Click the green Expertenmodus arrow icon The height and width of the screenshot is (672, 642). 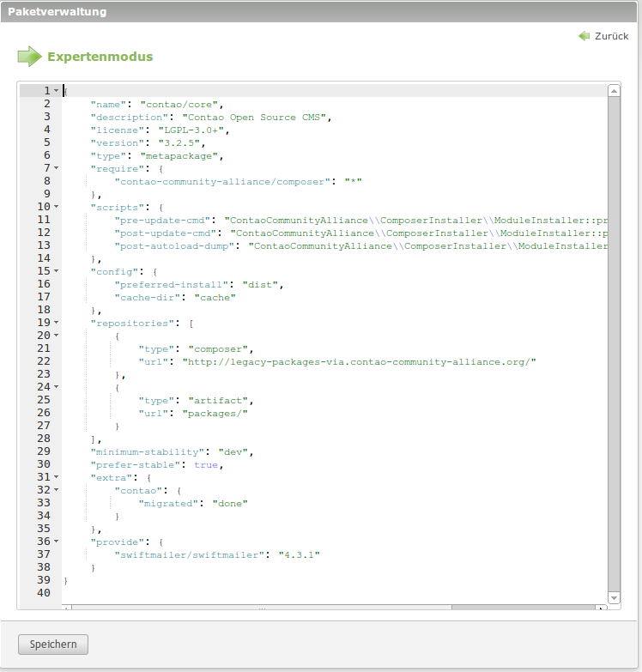(29, 57)
